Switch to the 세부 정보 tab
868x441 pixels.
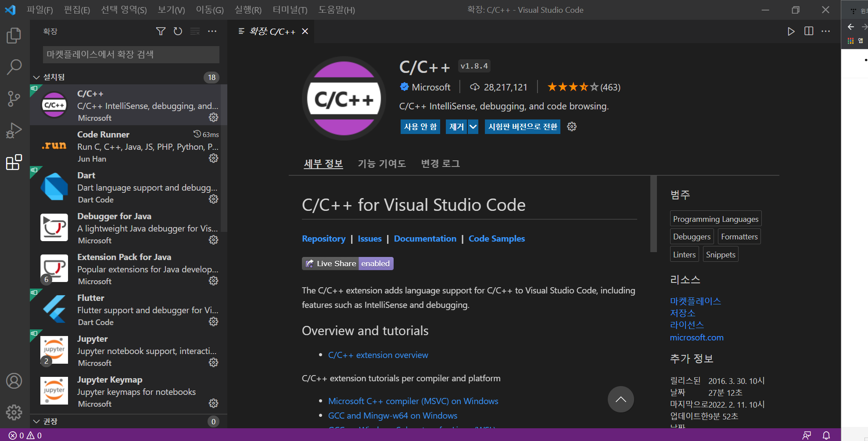click(323, 163)
